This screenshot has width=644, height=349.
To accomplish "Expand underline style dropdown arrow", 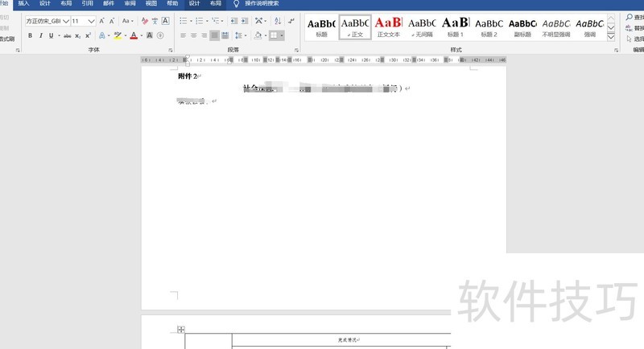I will pos(59,35).
